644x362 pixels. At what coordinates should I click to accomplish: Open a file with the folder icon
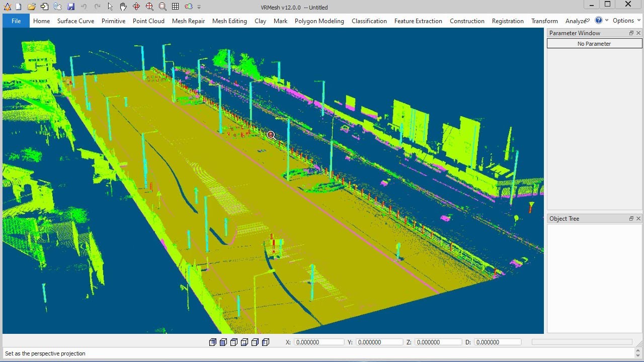(32, 7)
